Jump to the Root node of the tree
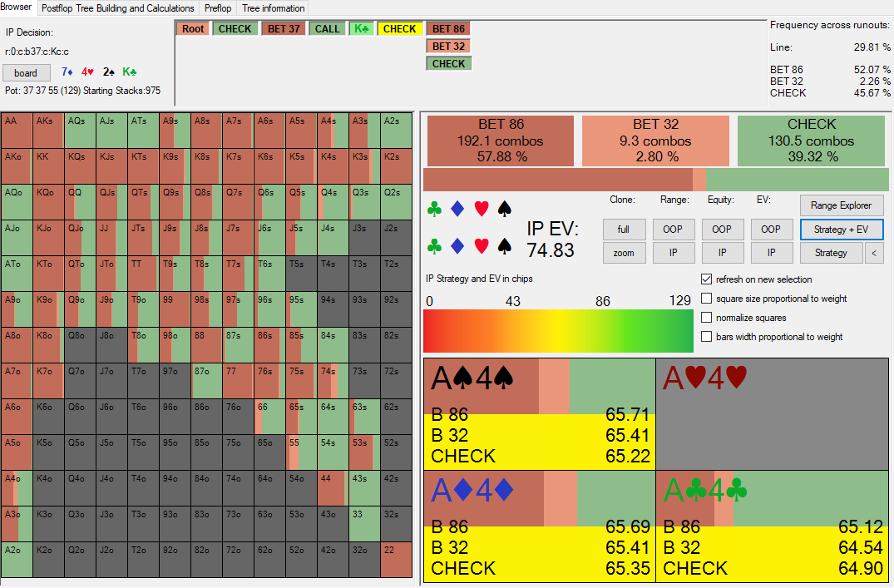 [x=193, y=28]
